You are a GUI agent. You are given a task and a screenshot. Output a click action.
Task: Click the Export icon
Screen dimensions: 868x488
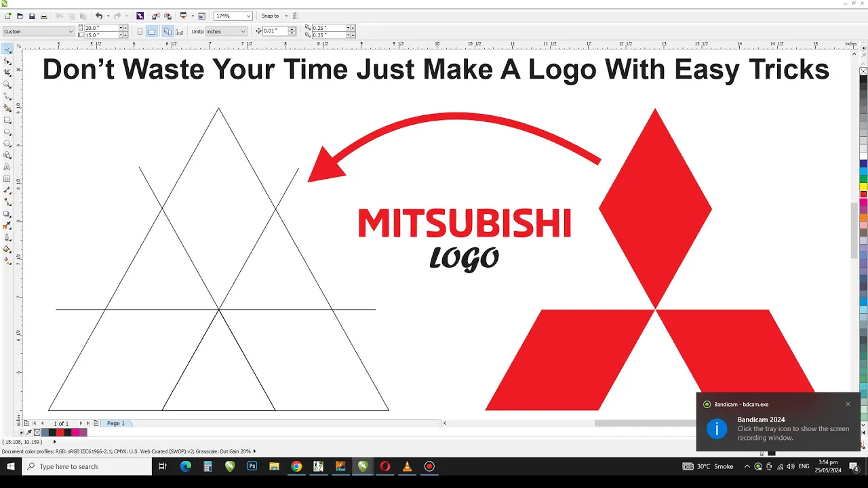click(x=167, y=16)
